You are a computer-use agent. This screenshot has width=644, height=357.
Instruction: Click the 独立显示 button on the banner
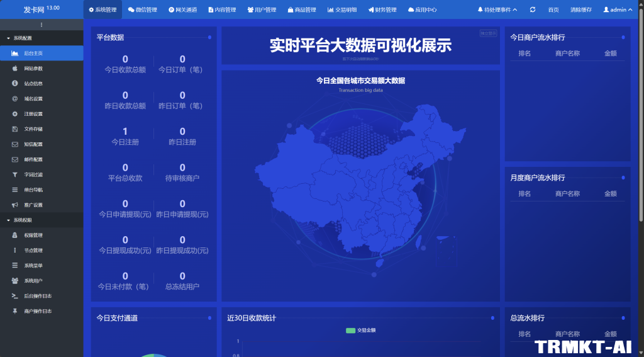[488, 33]
